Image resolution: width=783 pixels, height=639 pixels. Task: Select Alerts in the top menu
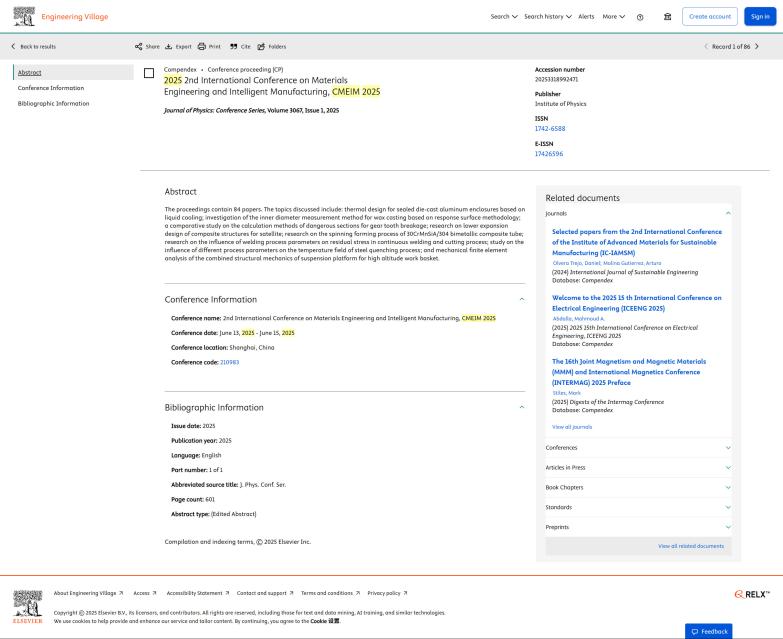tap(586, 16)
